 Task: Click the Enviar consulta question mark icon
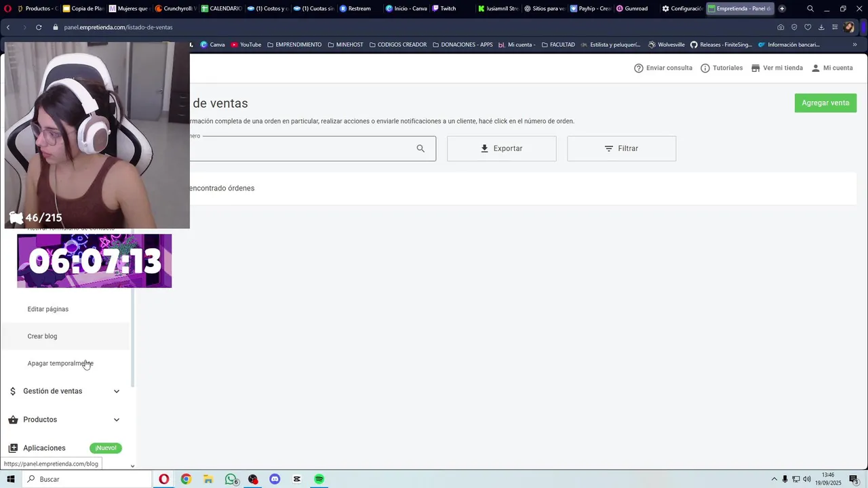tap(639, 68)
